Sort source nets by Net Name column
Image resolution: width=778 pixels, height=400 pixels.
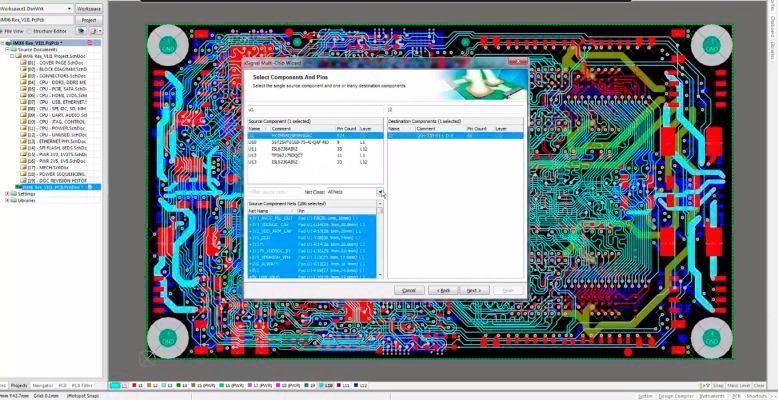[271, 211]
